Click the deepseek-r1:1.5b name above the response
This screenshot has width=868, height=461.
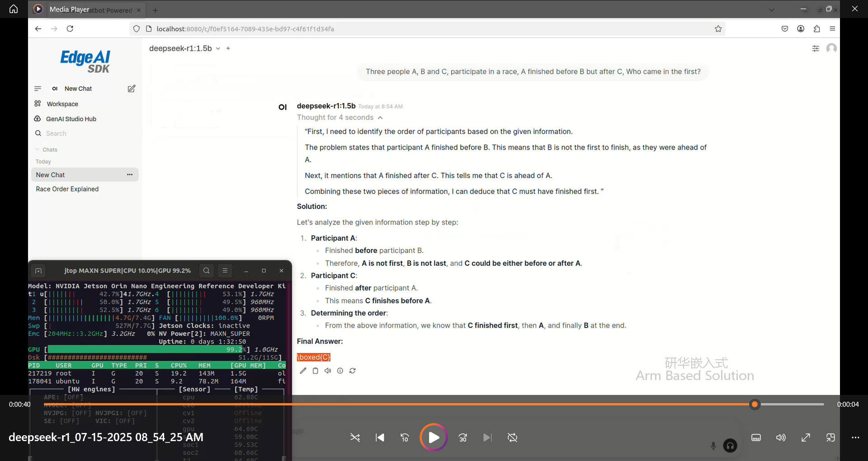click(326, 106)
